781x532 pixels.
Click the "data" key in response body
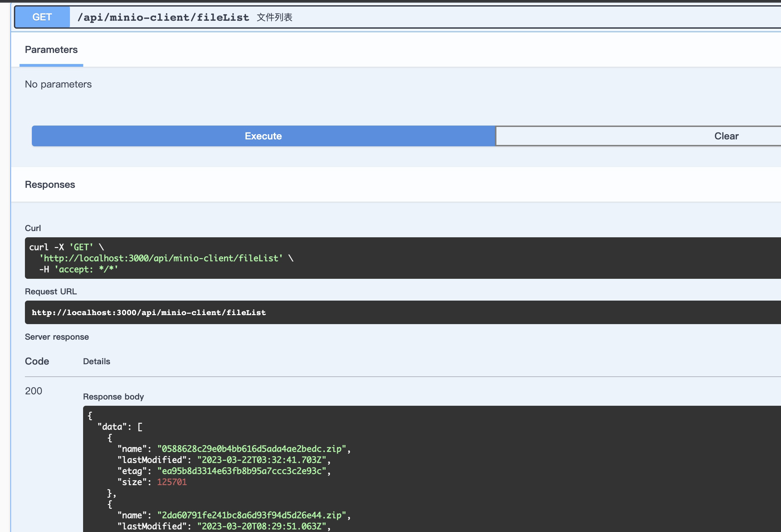point(112,427)
